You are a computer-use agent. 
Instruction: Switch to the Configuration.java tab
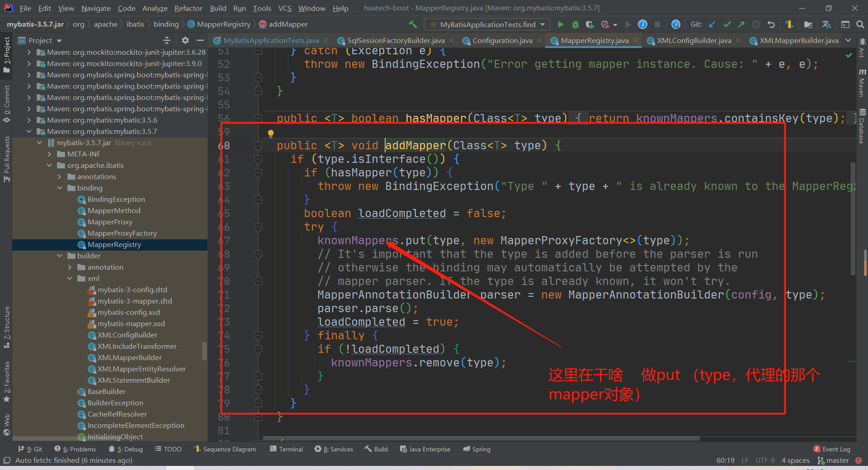502,40
